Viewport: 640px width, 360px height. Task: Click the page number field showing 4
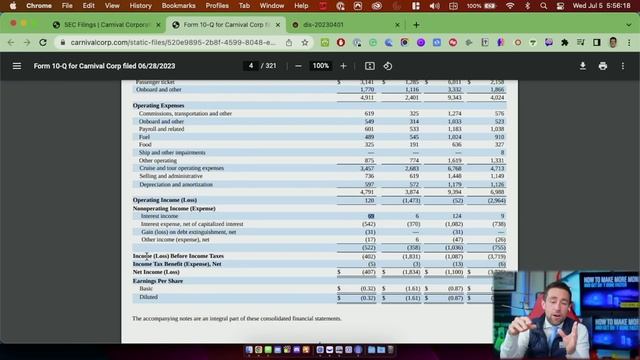(x=251, y=66)
